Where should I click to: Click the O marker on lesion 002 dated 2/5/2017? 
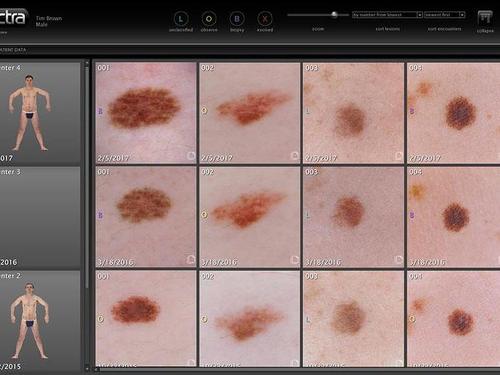tap(204, 110)
